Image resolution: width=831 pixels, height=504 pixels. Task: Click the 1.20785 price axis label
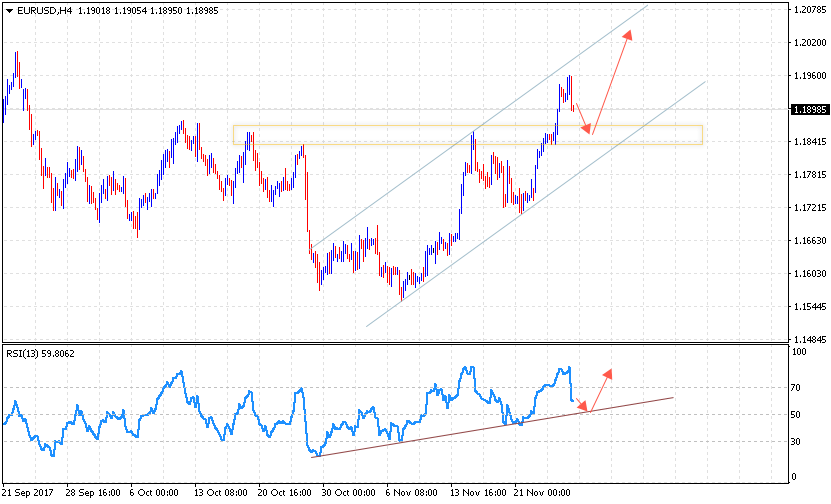pos(806,10)
